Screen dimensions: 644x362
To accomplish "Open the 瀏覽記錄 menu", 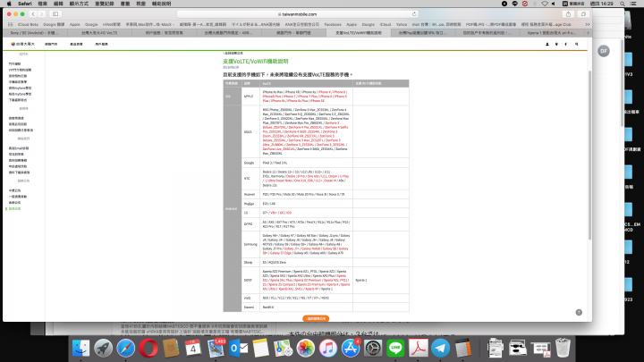I will pos(105,4).
